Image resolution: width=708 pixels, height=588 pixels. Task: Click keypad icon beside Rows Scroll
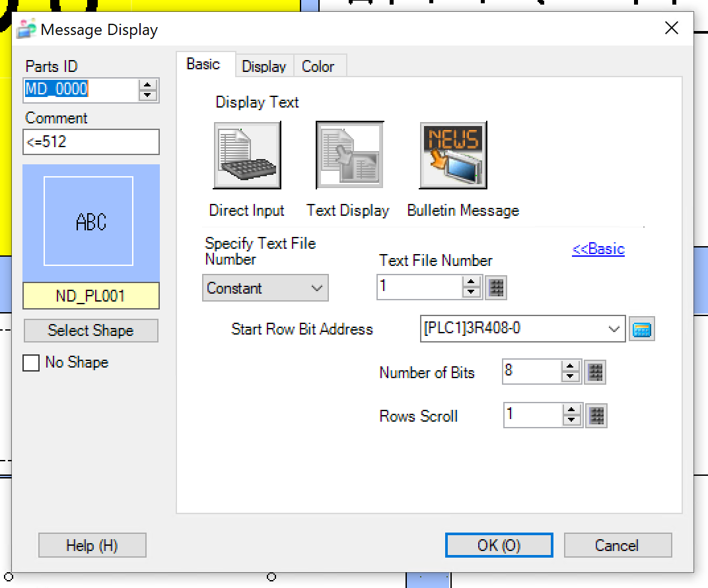(596, 416)
